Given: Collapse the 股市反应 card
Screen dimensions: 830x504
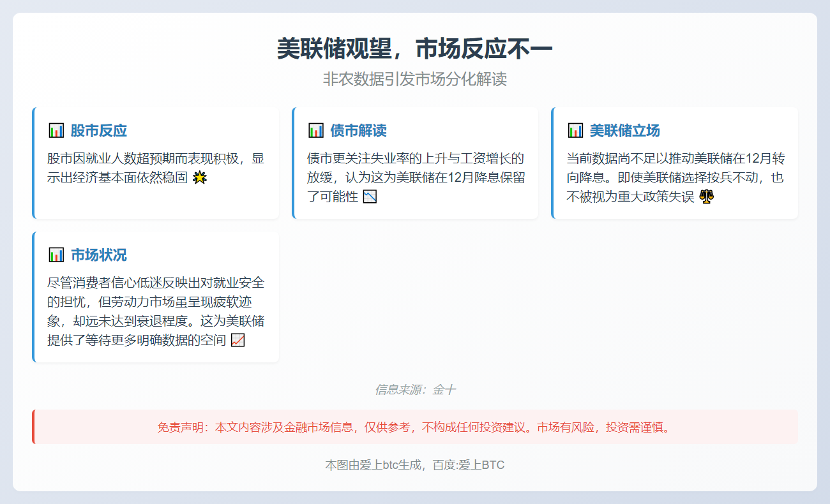Looking at the screenshot, I should (155, 163).
